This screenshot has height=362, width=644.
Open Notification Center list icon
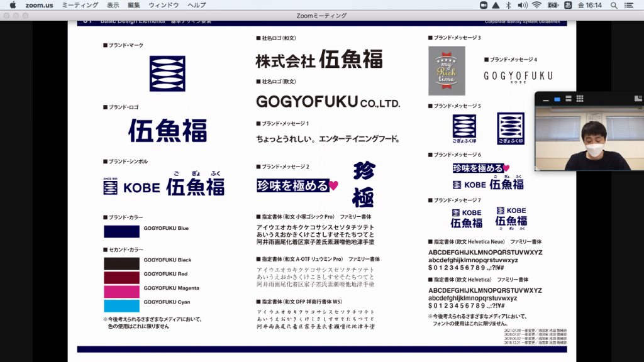pos(629,5)
